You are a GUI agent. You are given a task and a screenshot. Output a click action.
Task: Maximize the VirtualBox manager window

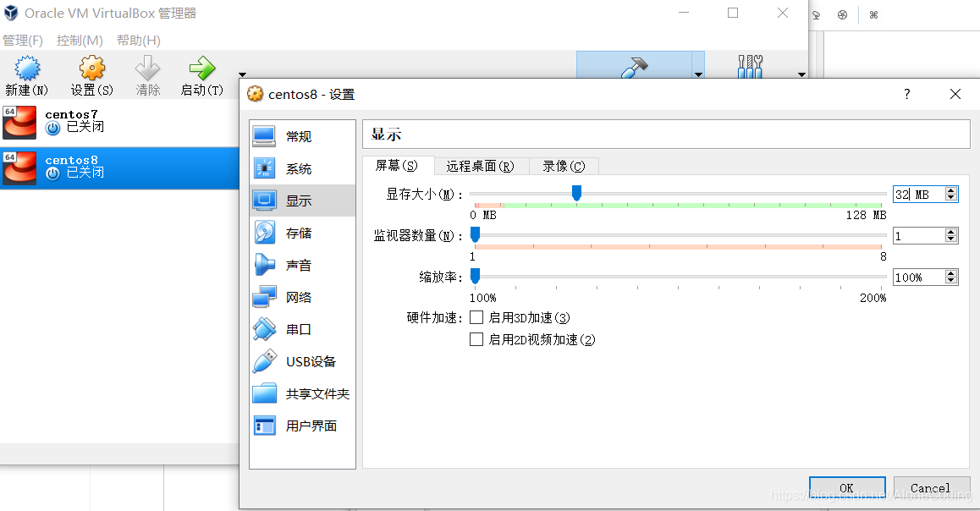733,14
